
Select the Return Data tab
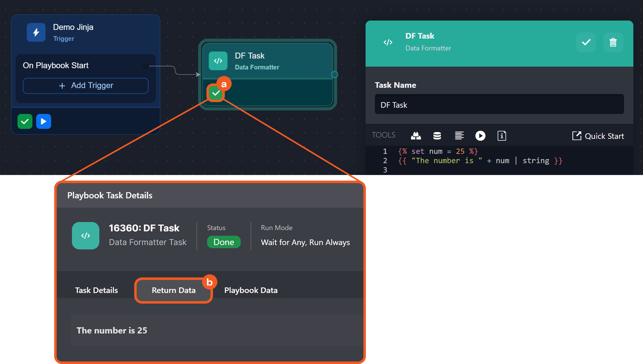[173, 290]
